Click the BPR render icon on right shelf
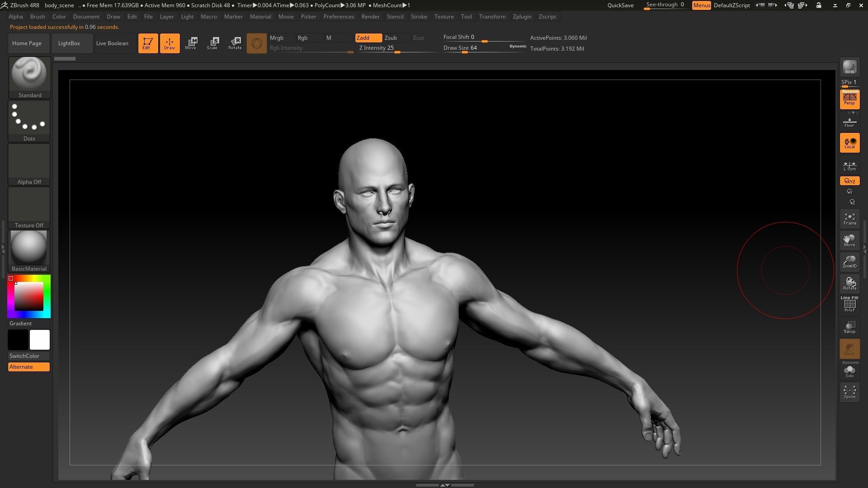The height and width of the screenshot is (488, 868). [849, 68]
